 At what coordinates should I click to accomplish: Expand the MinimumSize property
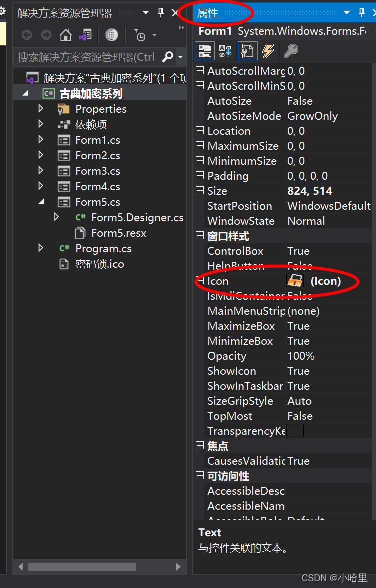[x=200, y=160]
